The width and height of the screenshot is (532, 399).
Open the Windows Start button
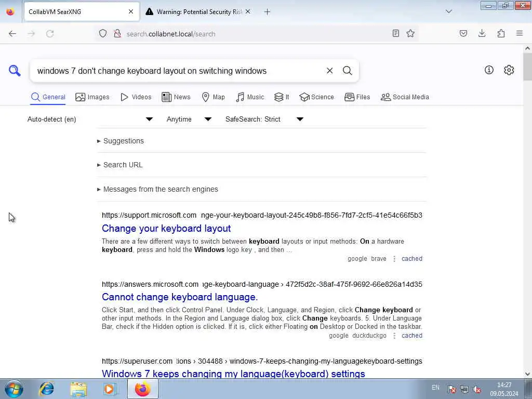tap(14, 389)
